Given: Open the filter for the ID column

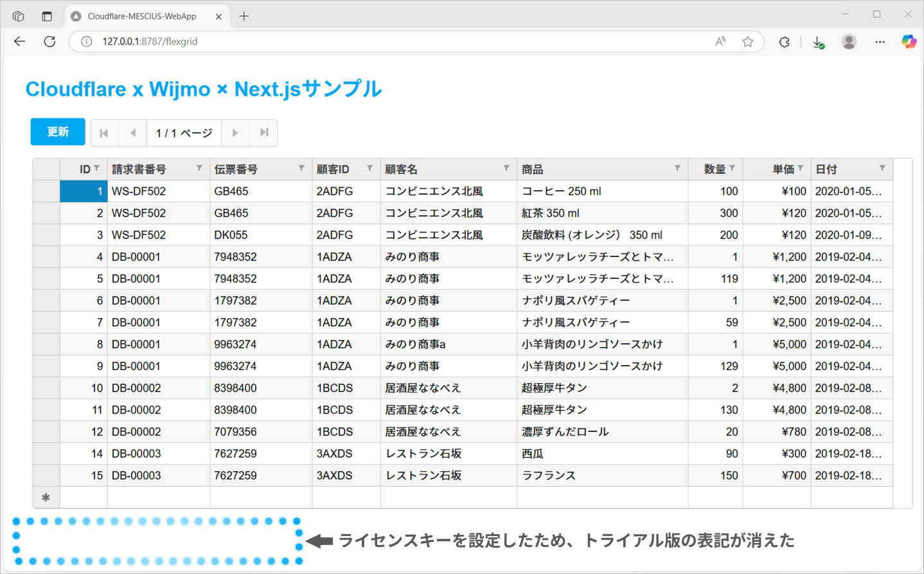Looking at the screenshot, I should tap(96, 168).
